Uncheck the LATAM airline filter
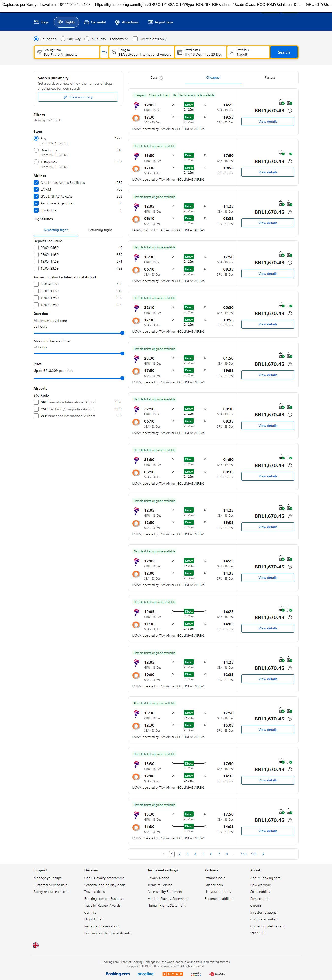Image resolution: width=332 pixels, height=980 pixels. [36, 189]
